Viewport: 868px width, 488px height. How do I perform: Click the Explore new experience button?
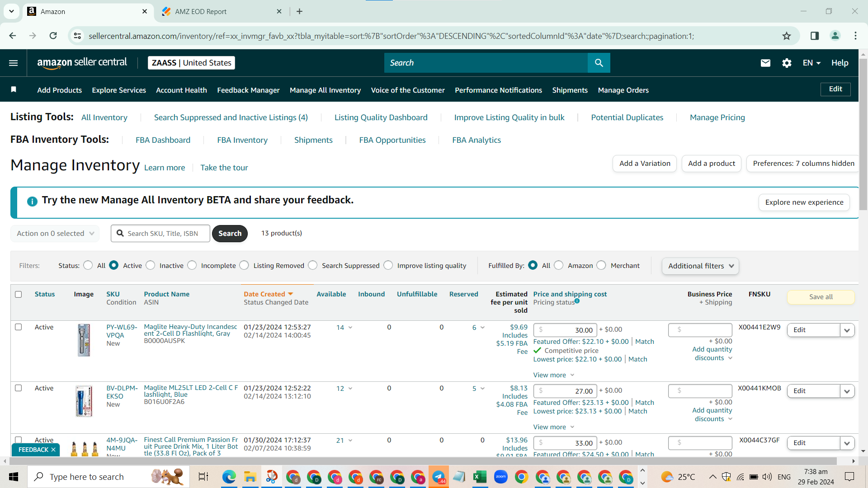pyautogui.click(x=804, y=202)
